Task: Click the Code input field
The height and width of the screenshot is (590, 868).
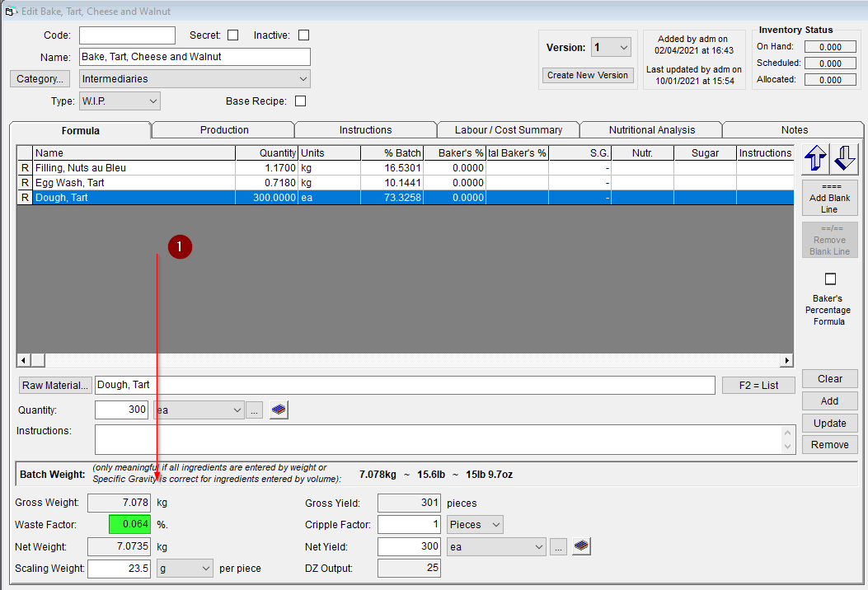Action: pos(127,35)
